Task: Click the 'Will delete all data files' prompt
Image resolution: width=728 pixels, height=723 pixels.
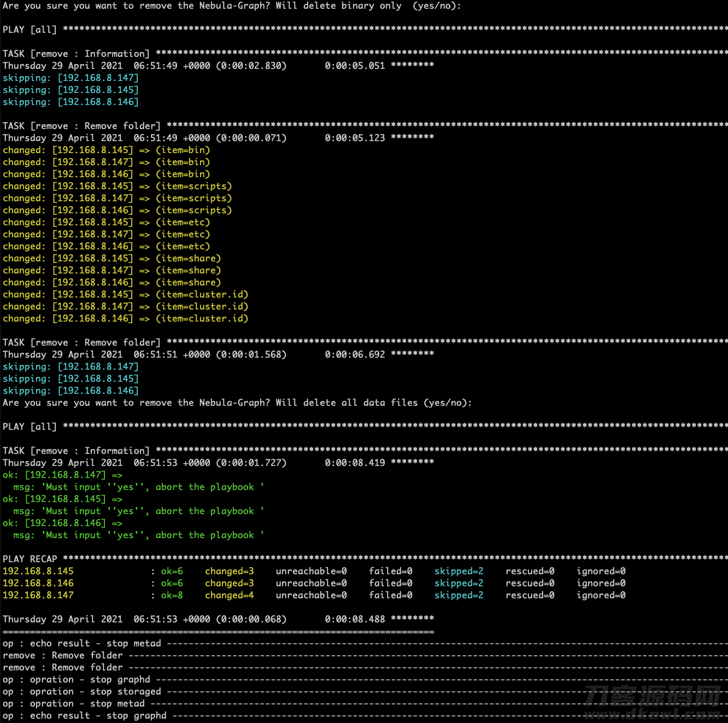Action: point(237,403)
